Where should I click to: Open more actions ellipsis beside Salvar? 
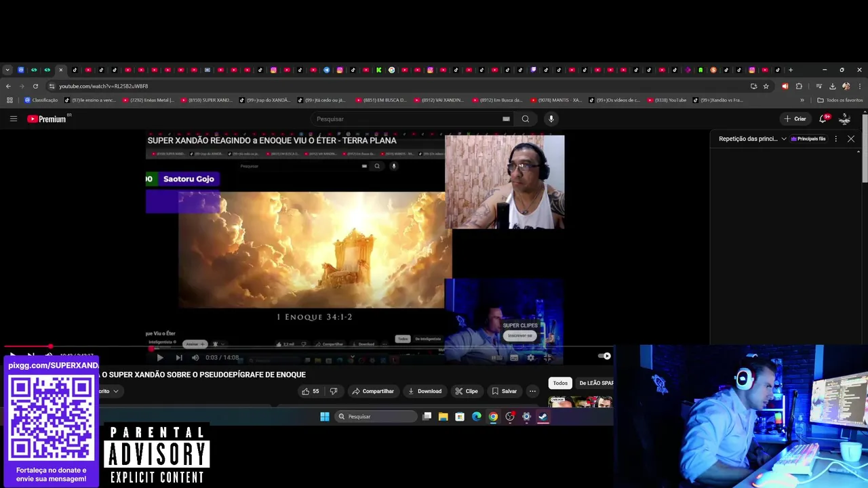pyautogui.click(x=532, y=391)
